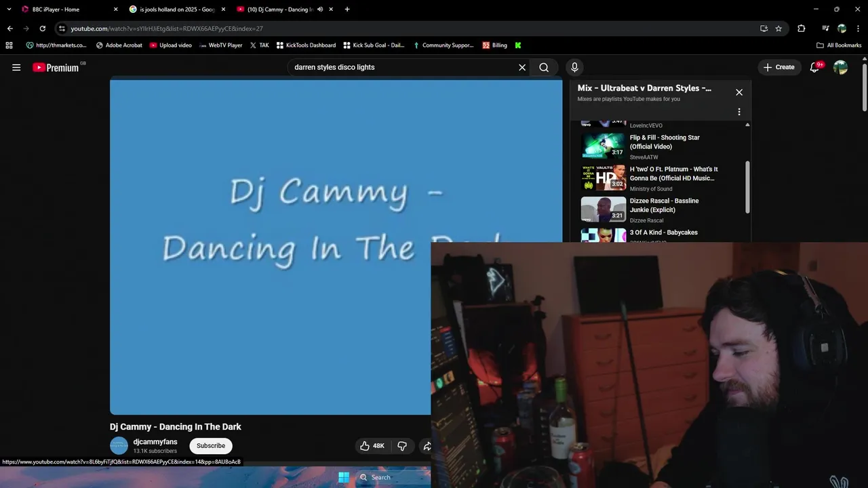This screenshot has width=868, height=488.
Task: Close the Mix playlist panel
Action: click(x=739, y=92)
